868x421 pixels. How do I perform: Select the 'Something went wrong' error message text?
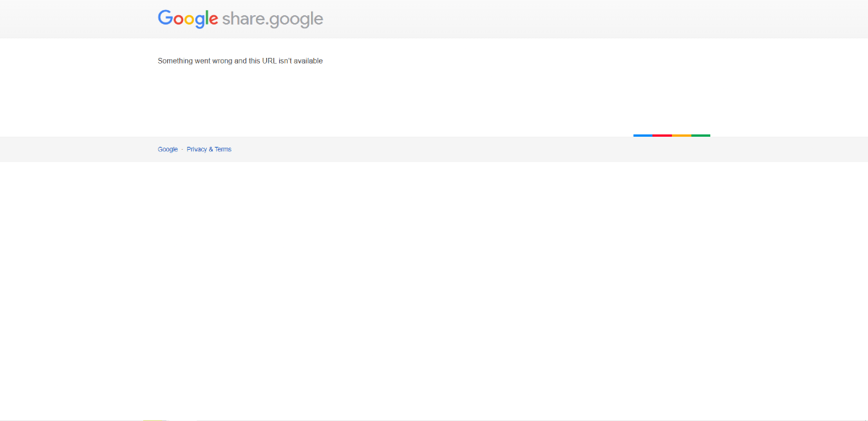pos(240,61)
